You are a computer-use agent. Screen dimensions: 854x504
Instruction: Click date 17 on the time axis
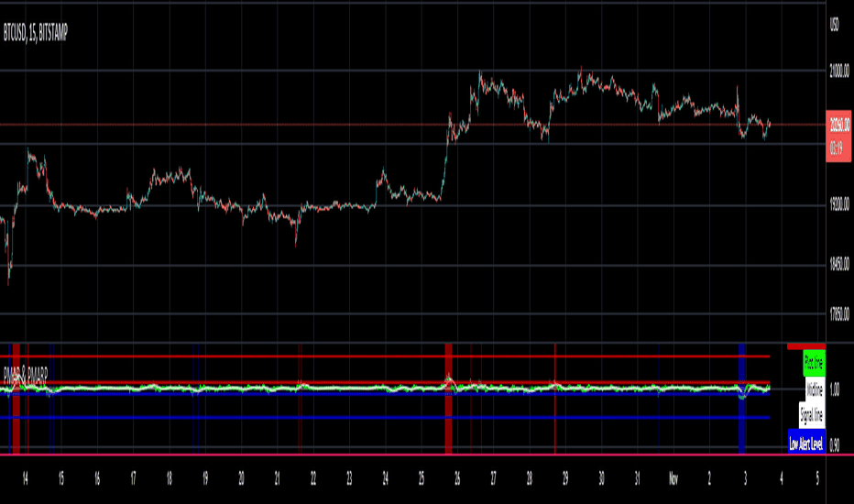(133, 478)
